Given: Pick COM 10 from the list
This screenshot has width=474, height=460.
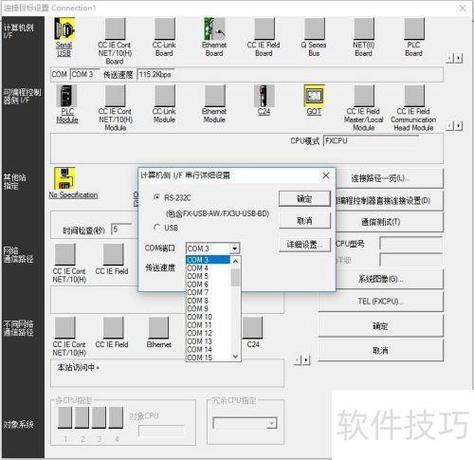Looking at the screenshot, I should pyautogui.click(x=208, y=317).
